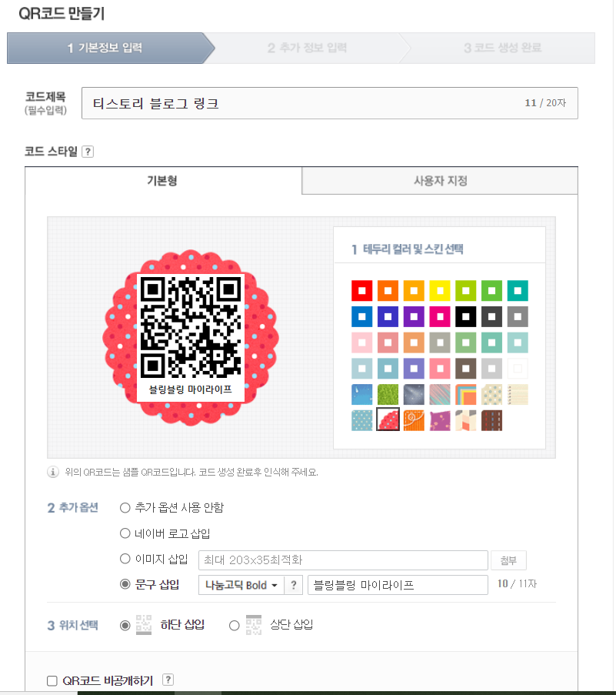The width and height of the screenshot is (616, 695).
Task: Select 문구 삽입 radio option
Action: click(125, 584)
